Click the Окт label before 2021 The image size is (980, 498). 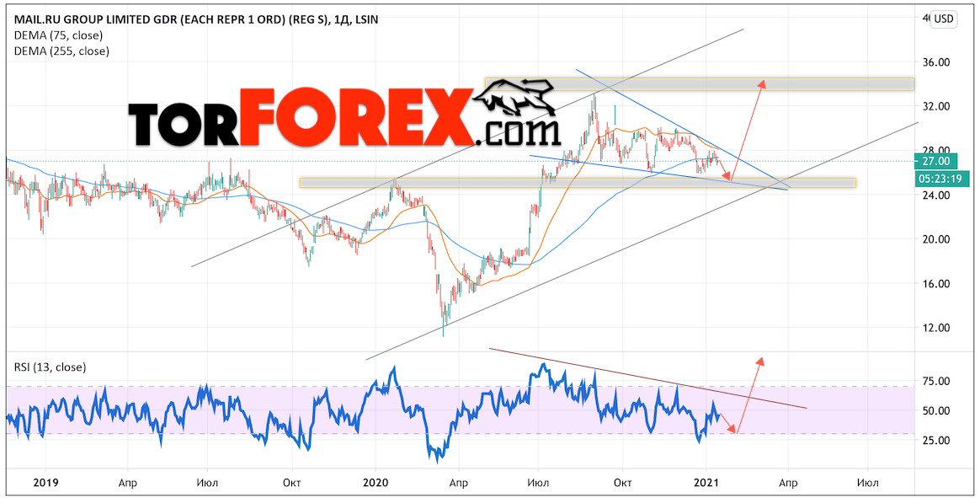coord(622,483)
